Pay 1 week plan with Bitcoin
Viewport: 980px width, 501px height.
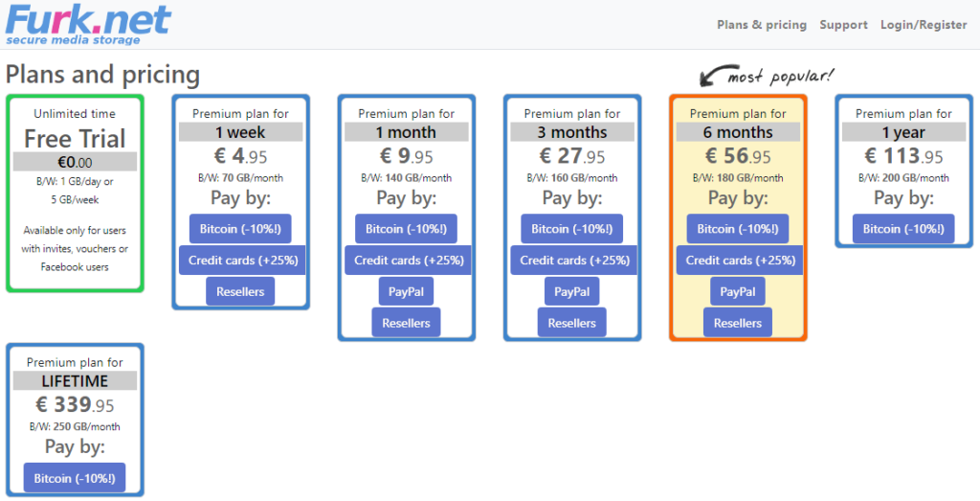(240, 229)
